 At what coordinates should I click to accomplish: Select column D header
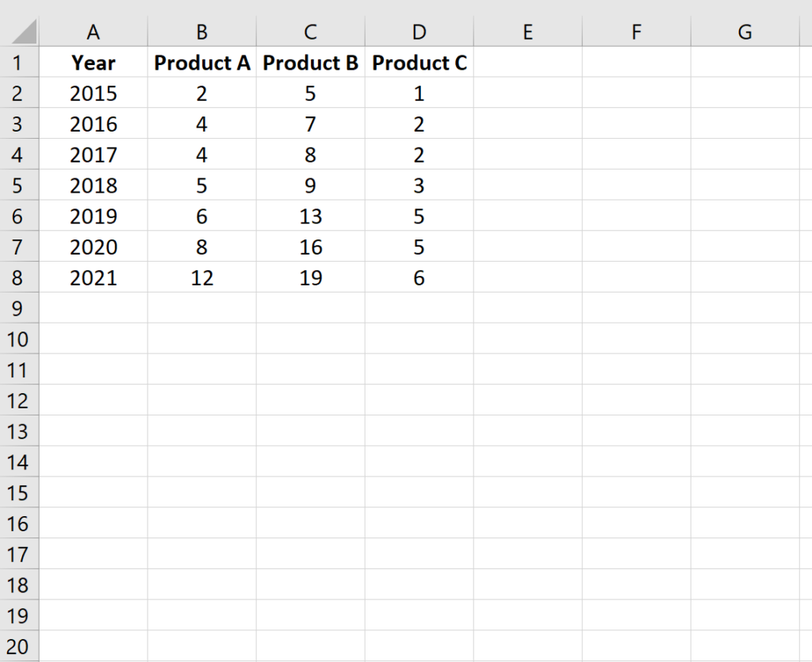click(x=419, y=32)
